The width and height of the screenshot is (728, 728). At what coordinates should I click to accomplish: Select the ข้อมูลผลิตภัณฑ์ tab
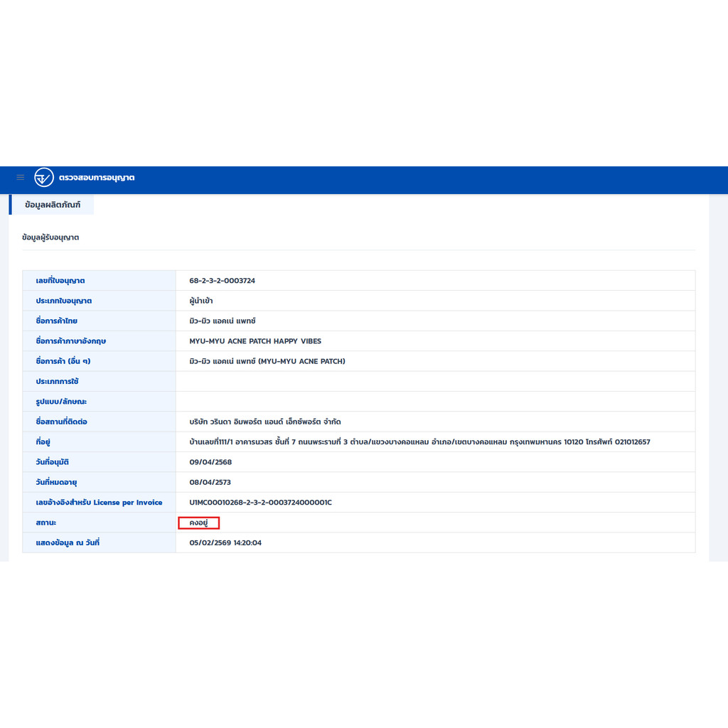pyautogui.click(x=52, y=205)
